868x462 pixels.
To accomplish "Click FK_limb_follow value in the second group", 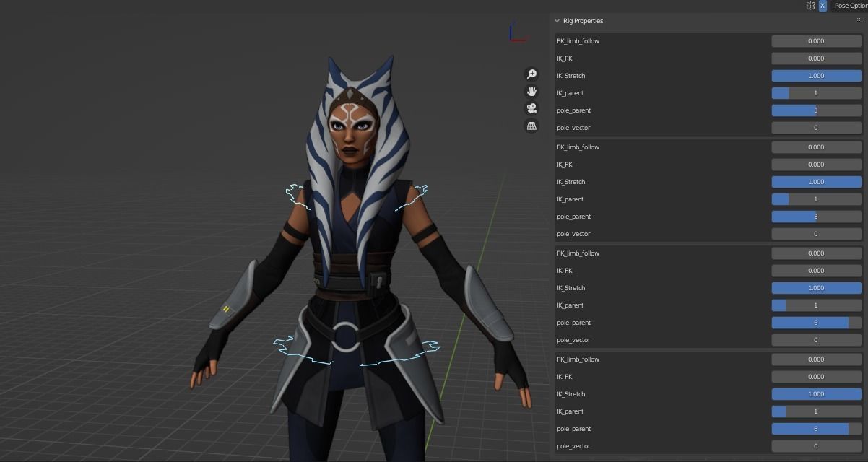I will click(816, 147).
